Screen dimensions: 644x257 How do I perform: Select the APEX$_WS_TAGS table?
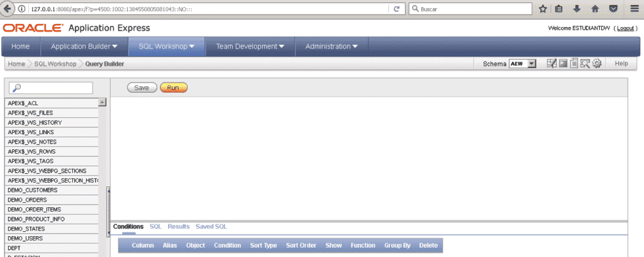pos(52,161)
